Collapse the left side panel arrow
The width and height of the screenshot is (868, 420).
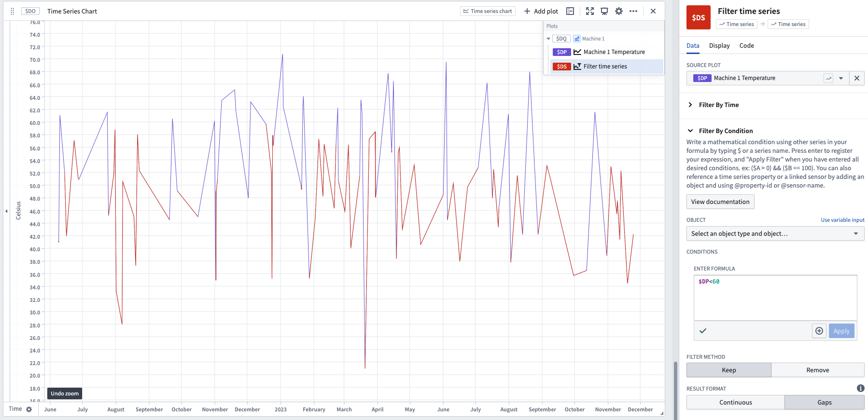6,211
